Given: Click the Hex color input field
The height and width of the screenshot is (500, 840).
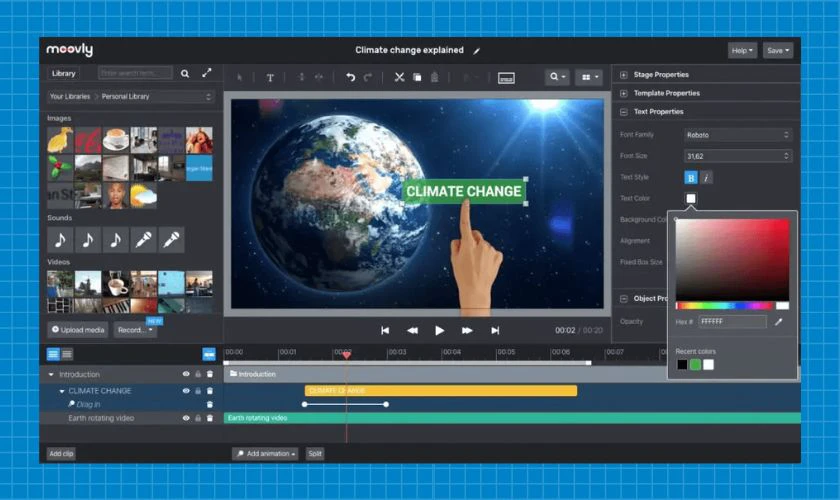Looking at the screenshot, I should 733,322.
